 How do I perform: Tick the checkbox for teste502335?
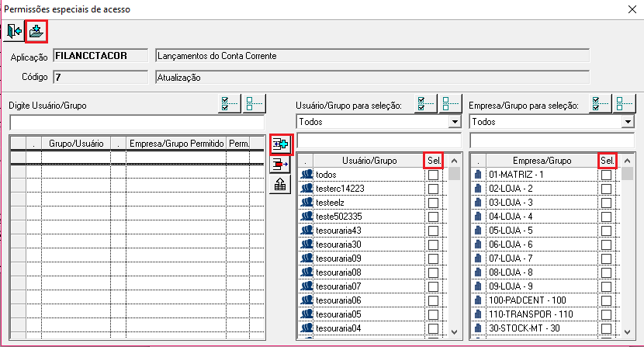[433, 217]
